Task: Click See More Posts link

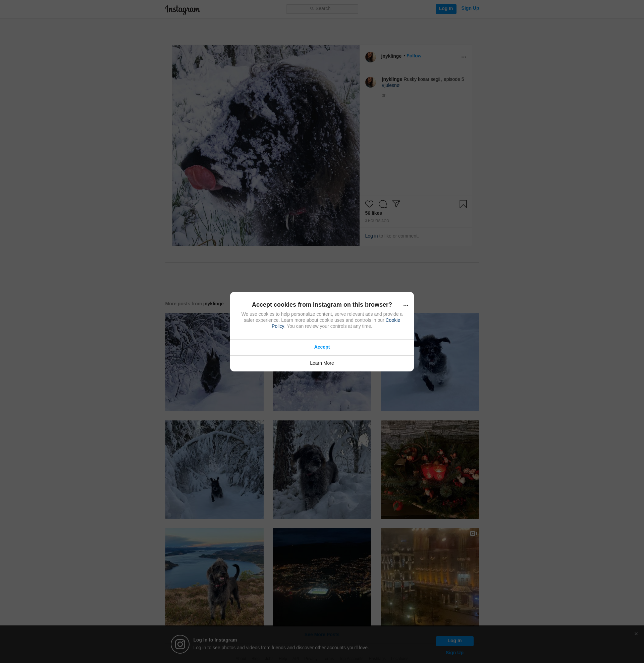Action: (322, 634)
